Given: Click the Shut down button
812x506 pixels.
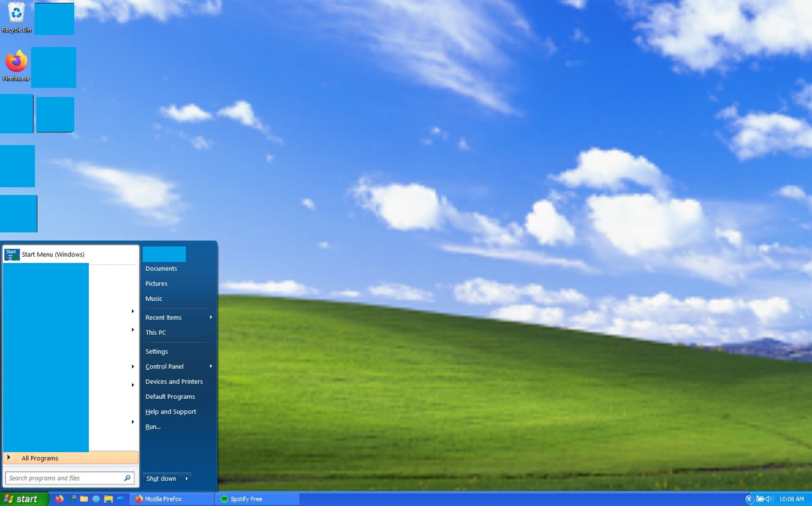Looking at the screenshot, I should (162, 479).
